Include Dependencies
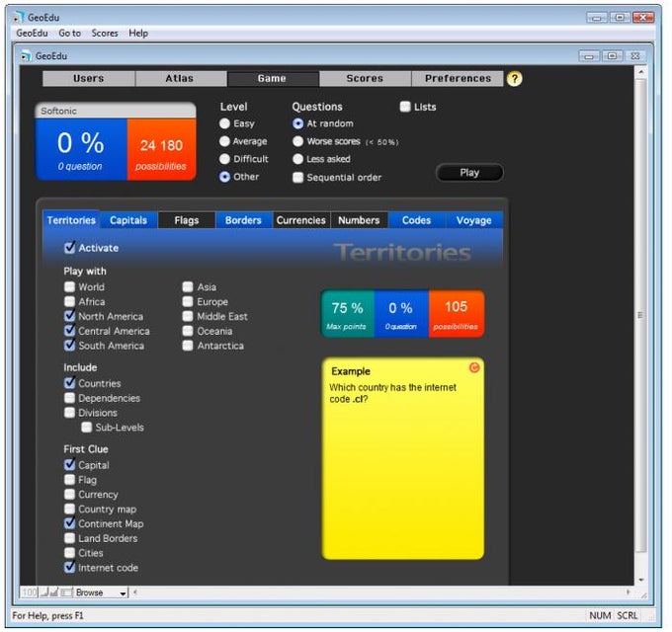This screenshot has height=632, width=672. click(69, 398)
